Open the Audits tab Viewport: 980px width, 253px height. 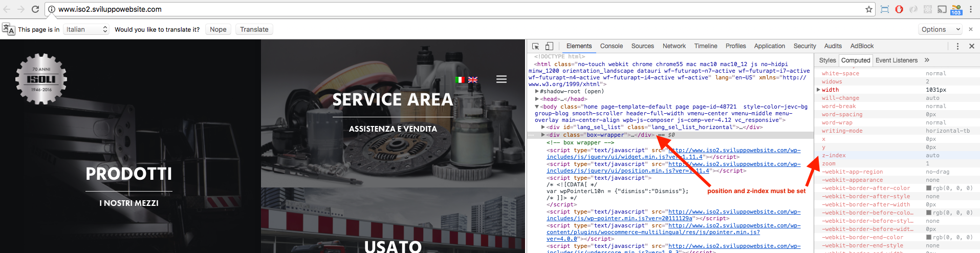pyautogui.click(x=833, y=46)
